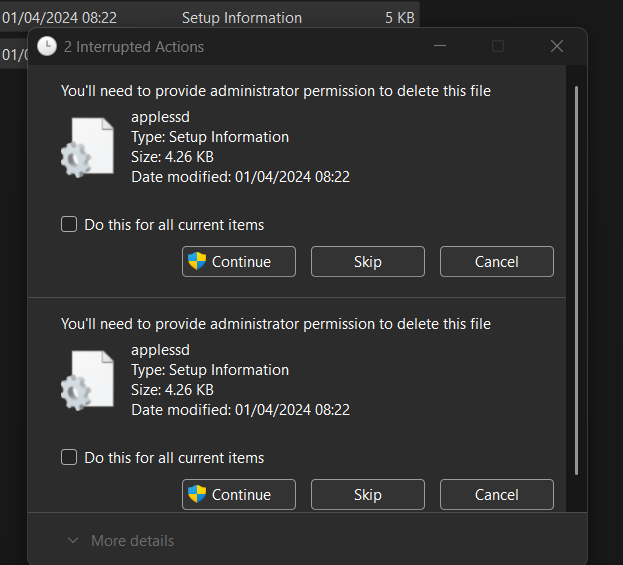Minimize the Interrupted Actions dialog
The image size is (623, 565).
[x=440, y=46]
